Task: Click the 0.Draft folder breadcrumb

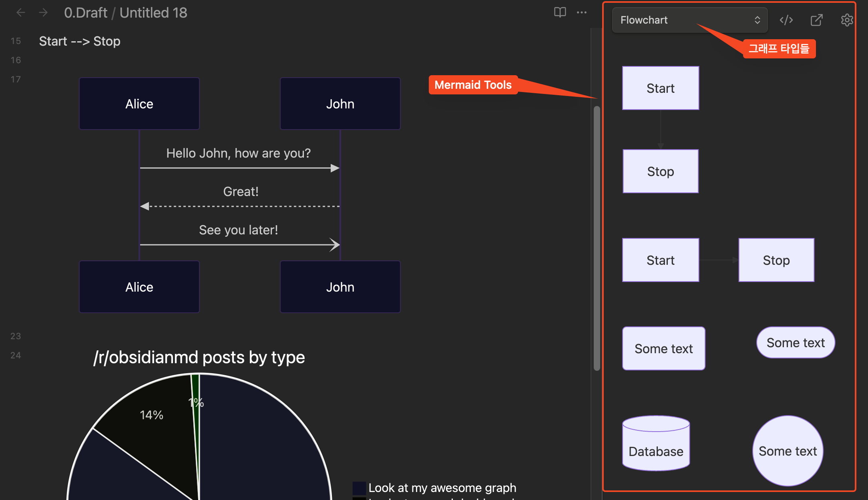Action: click(85, 13)
